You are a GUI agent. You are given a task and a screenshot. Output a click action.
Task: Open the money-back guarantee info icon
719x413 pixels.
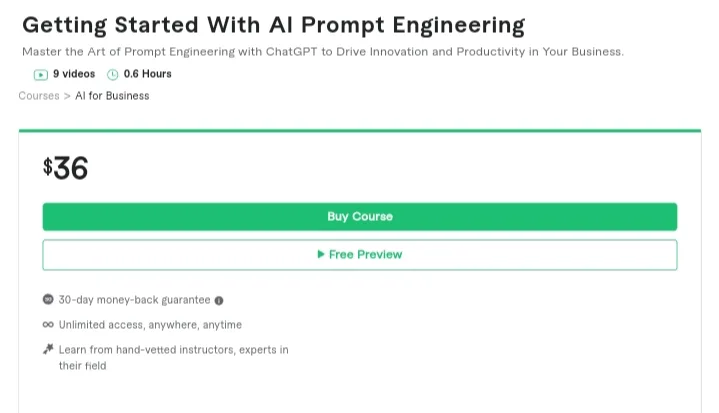point(219,300)
